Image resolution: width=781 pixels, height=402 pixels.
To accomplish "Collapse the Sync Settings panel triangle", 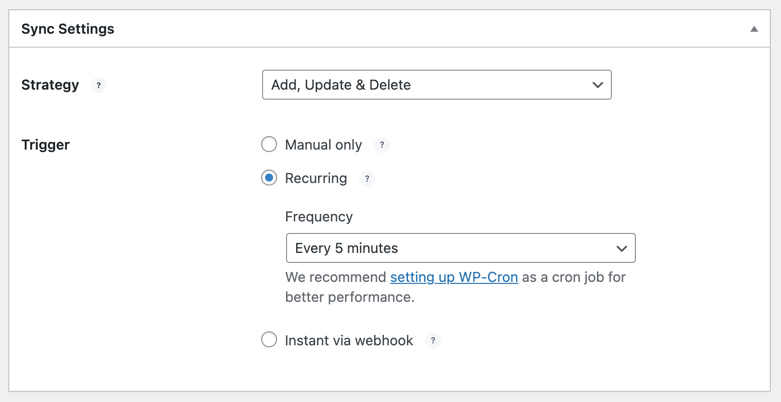I will pos(754,29).
